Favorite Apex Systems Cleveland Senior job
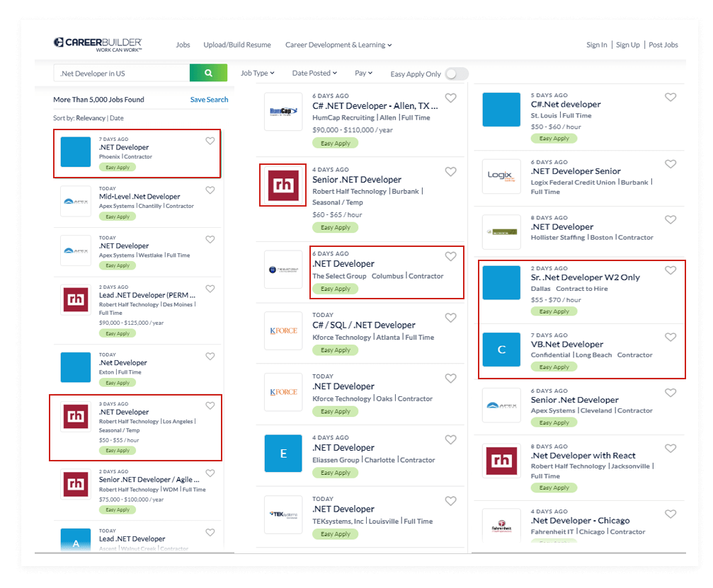Image resolution: width=713 pixels, height=588 pixels. tap(671, 393)
